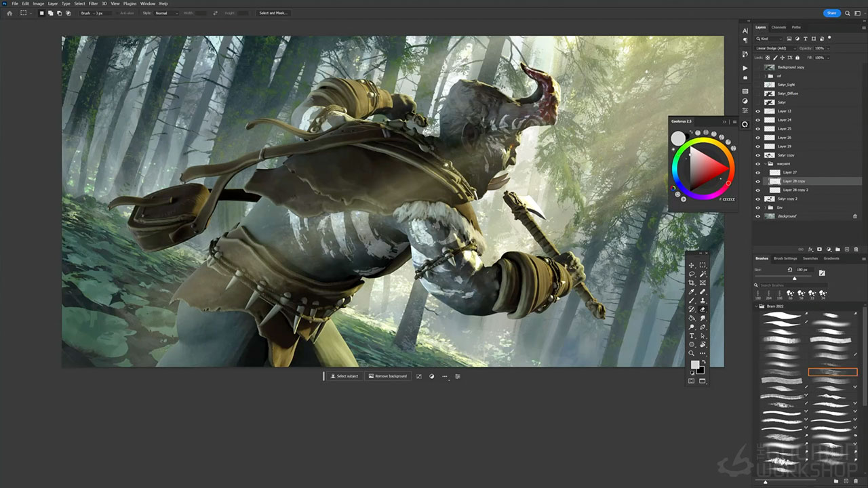Delete layer using the trash icon
The image size is (868, 488).
(856, 249)
